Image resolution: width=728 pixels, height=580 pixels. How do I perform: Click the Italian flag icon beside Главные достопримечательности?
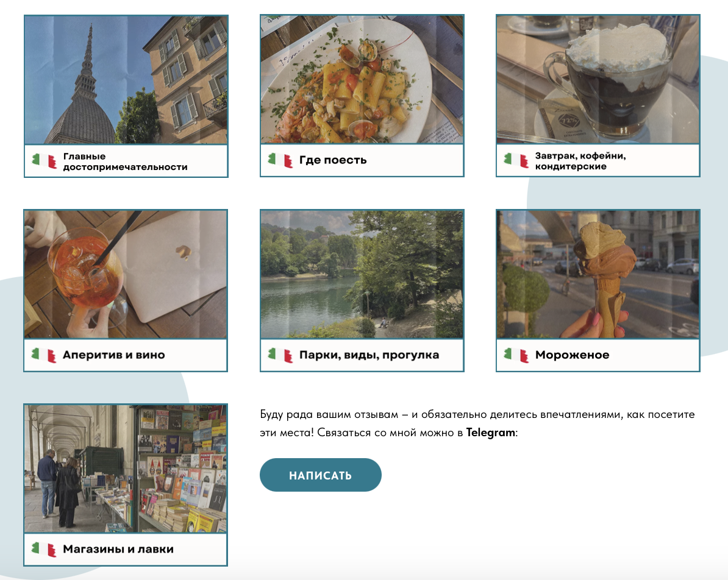[x=44, y=161]
